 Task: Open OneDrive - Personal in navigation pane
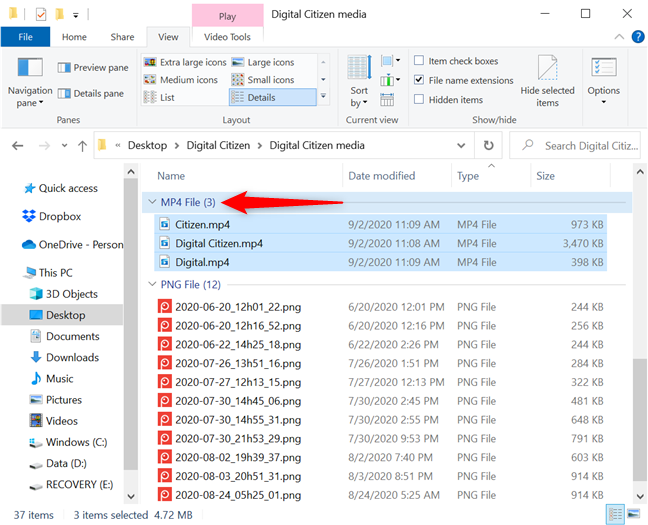click(73, 245)
